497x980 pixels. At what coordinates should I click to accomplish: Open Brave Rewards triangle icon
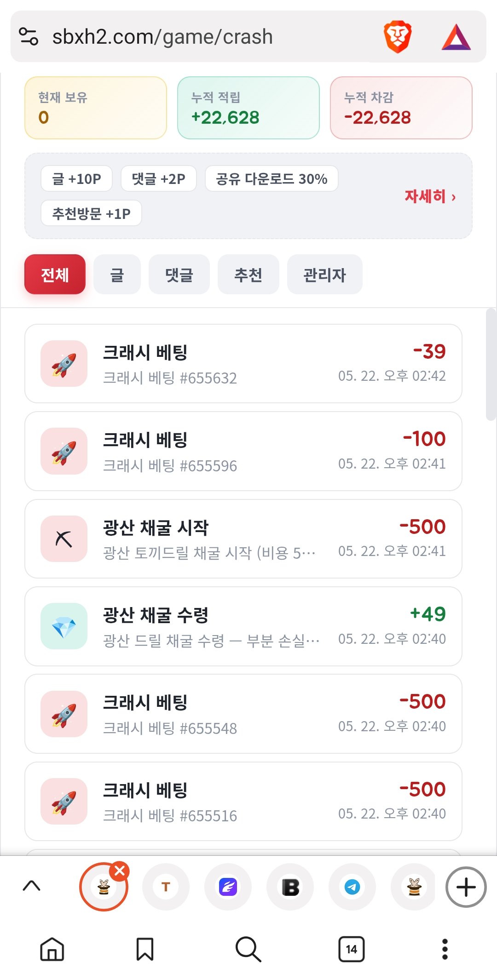pyautogui.click(x=456, y=37)
